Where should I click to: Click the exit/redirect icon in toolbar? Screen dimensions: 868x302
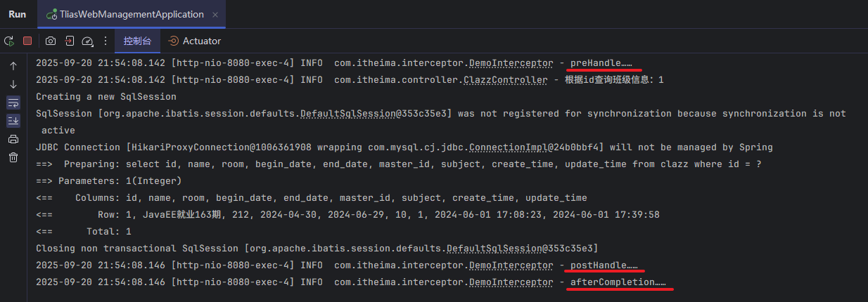point(69,41)
